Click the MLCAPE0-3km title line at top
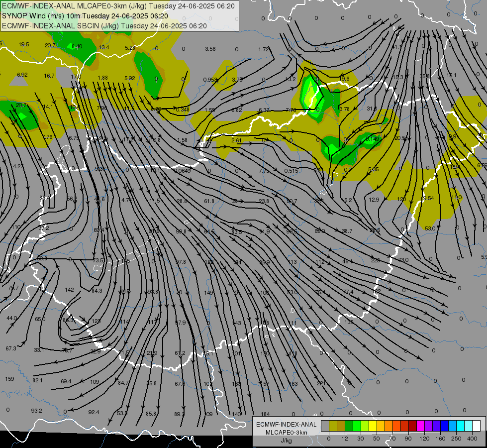The height and width of the screenshot is (448, 487). coord(118,6)
